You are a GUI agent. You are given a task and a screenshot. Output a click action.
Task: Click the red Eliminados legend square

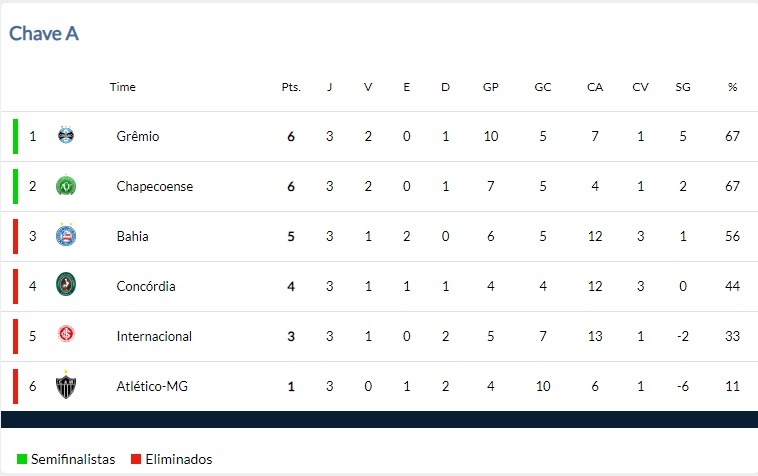[136, 459]
